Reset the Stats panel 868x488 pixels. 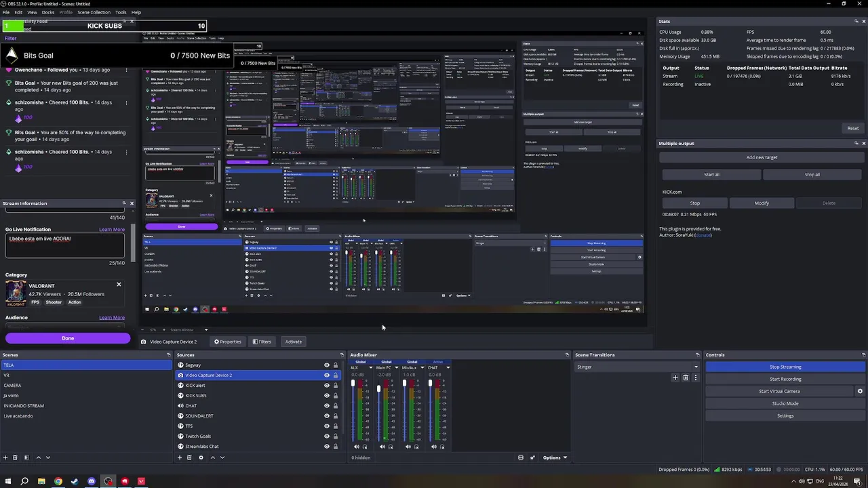tap(853, 128)
